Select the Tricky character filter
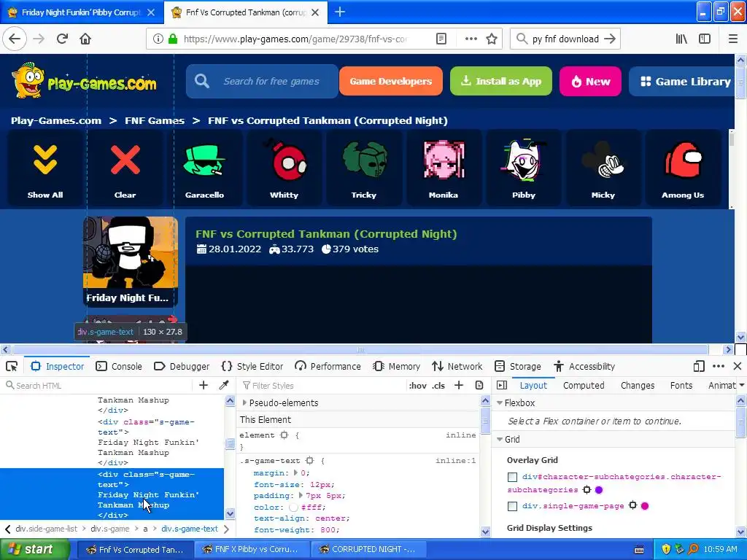 click(x=364, y=168)
